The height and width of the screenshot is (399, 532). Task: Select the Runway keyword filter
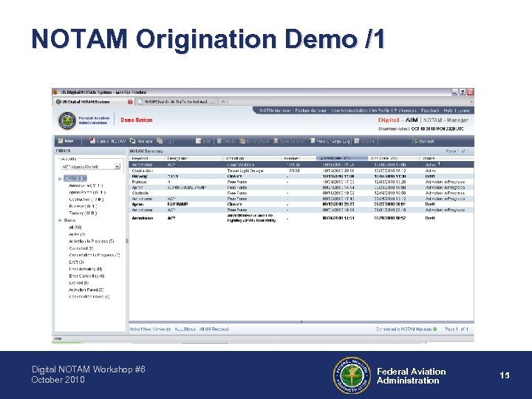[83, 206]
